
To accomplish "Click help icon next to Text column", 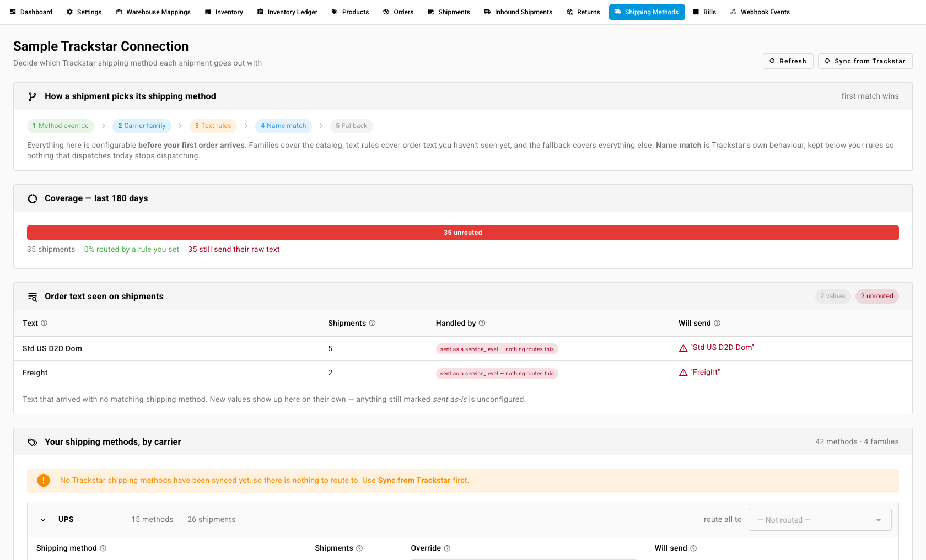I will [44, 323].
